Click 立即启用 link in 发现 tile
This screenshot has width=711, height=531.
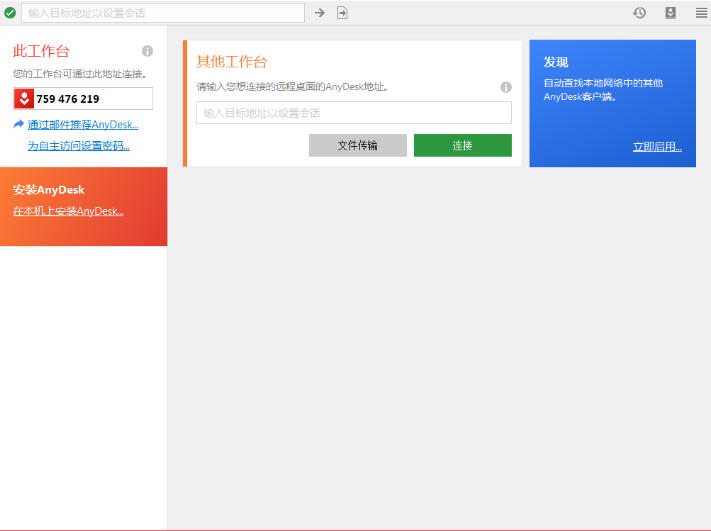pos(657,147)
